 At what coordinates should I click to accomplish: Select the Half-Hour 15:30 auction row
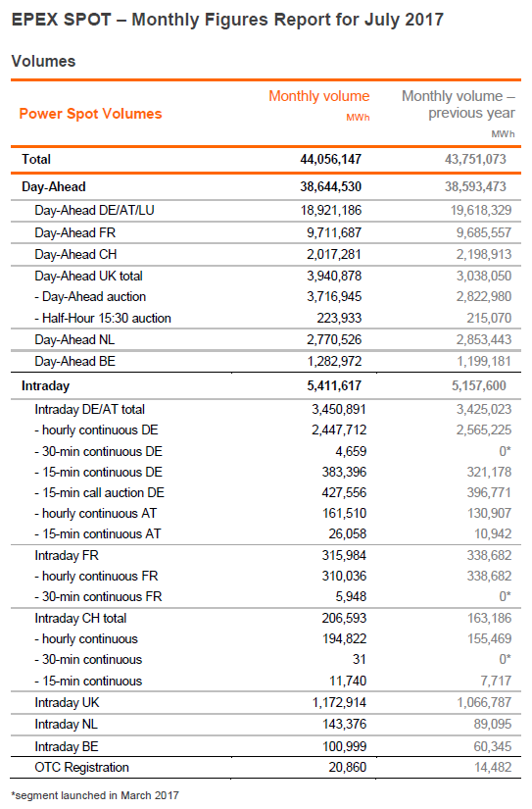click(x=266, y=318)
